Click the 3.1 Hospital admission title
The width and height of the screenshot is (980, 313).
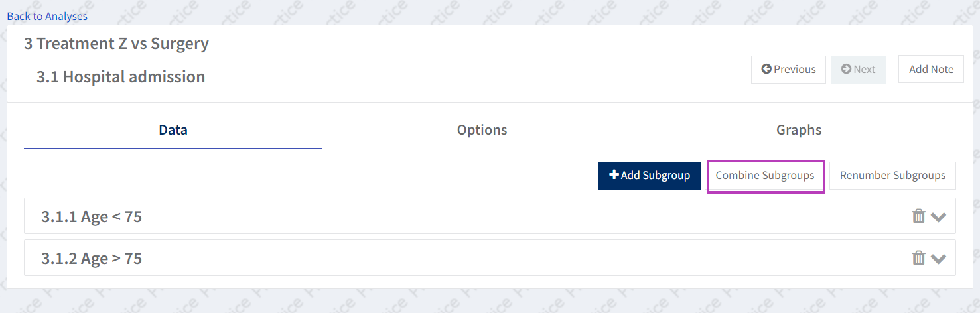[x=121, y=77]
